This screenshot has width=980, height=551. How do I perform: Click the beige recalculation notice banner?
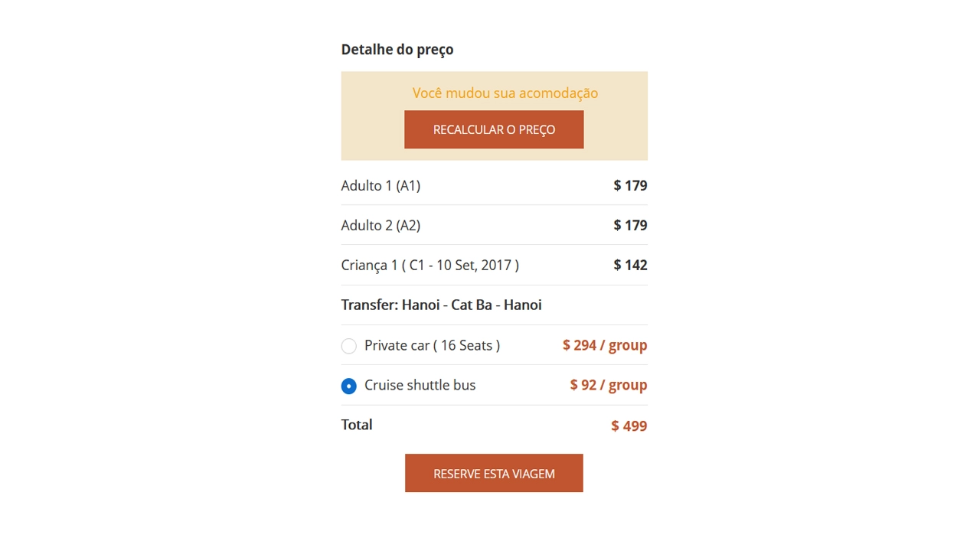(x=494, y=116)
